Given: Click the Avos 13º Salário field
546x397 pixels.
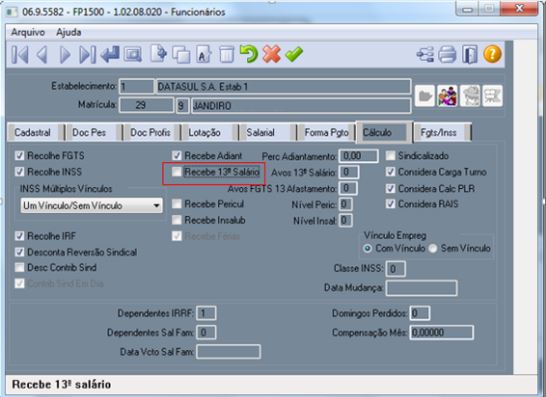Looking at the screenshot, I should click(x=349, y=172).
